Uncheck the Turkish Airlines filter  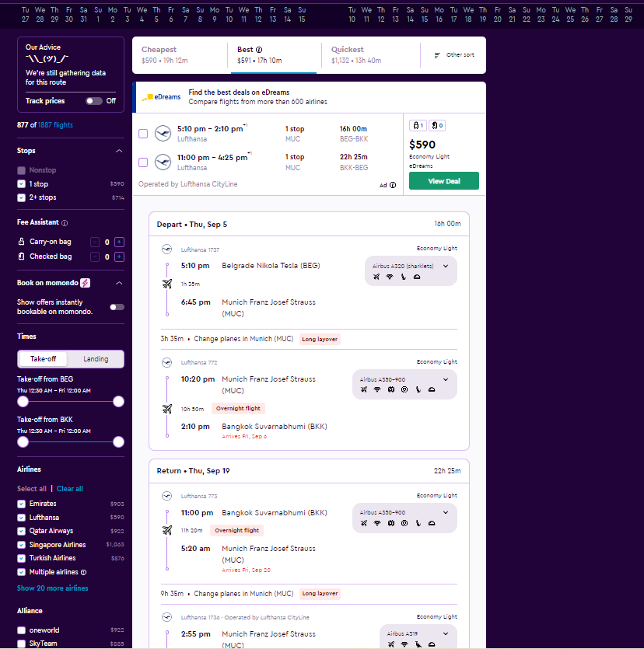click(x=22, y=558)
